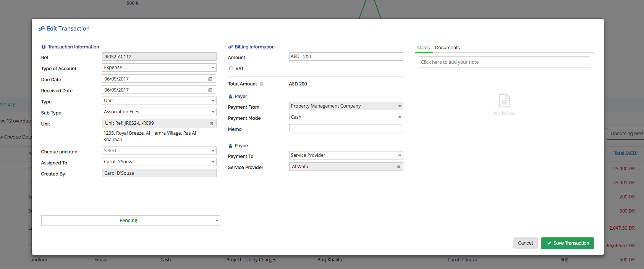644x269 pixels.
Task: Open the Emaar link in background table
Action: tap(101, 260)
